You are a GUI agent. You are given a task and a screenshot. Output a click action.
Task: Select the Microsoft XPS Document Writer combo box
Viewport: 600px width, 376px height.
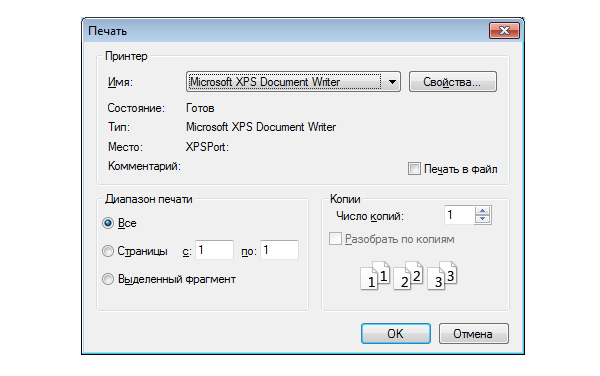tap(293, 81)
